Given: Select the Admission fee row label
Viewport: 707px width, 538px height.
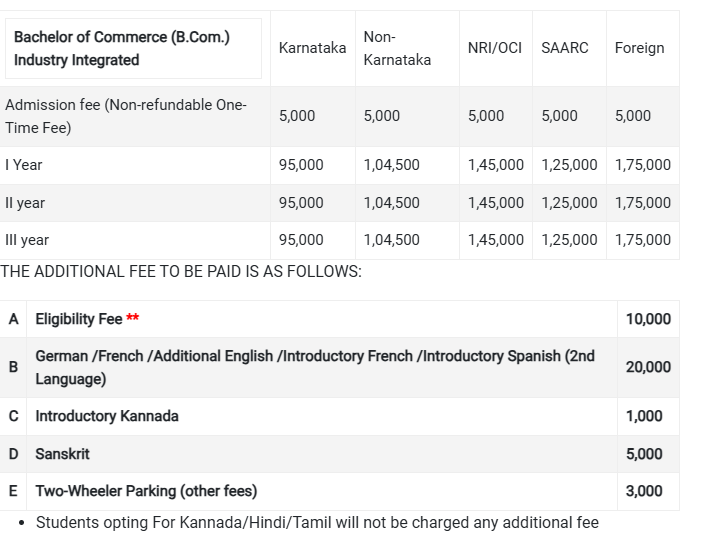Looking at the screenshot, I should coord(126,116).
